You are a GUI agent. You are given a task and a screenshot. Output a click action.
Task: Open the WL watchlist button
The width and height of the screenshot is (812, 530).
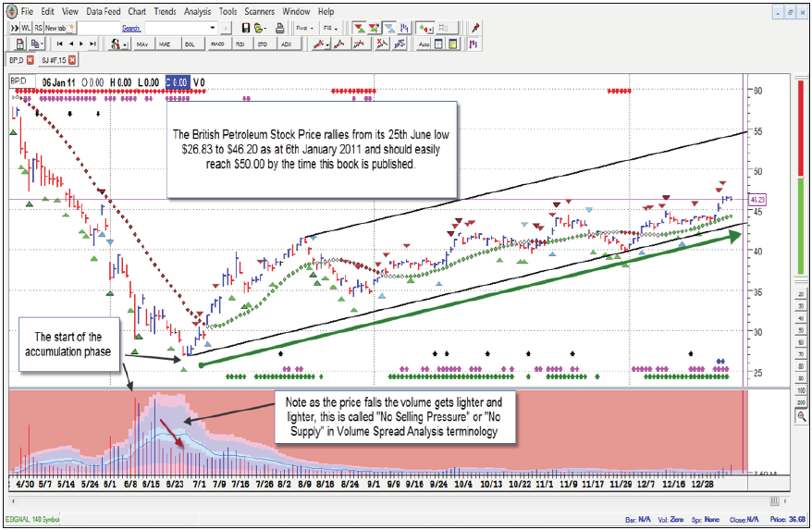point(27,28)
